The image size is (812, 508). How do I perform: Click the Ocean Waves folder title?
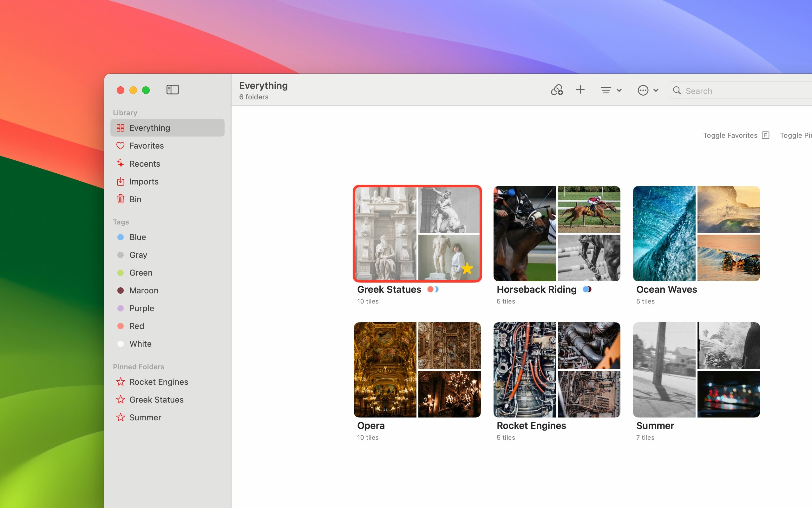pyautogui.click(x=666, y=289)
